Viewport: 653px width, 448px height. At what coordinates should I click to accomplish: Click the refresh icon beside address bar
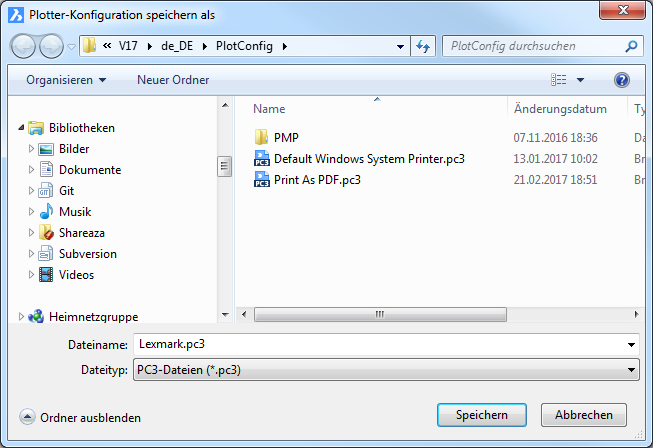pyautogui.click(x=423, y=46)
